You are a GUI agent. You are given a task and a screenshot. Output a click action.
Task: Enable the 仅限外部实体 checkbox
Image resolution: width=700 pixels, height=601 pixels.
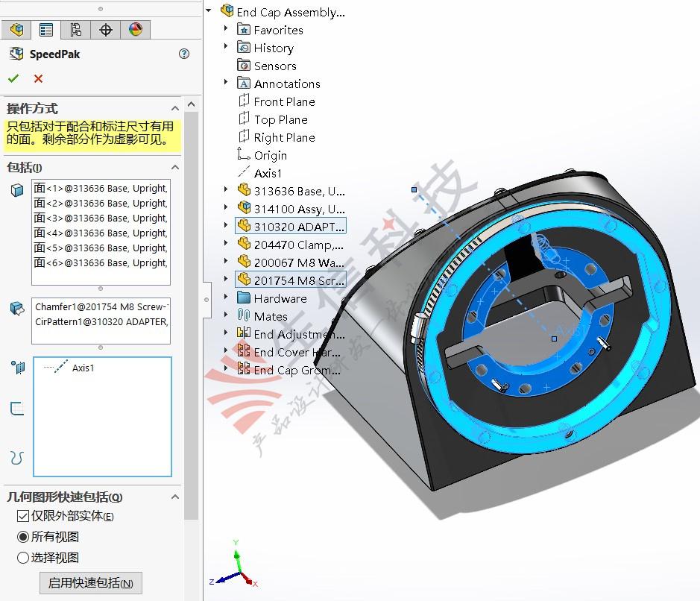[21, 515]
